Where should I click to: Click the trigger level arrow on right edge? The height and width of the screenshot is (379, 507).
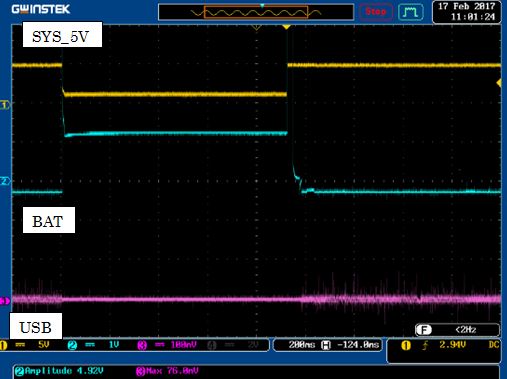tap(499, 83)
